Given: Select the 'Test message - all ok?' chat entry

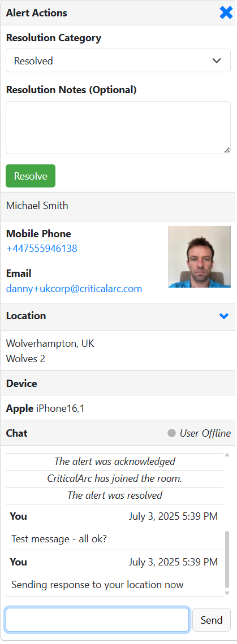Looking at the screenshot, I should [x=59, y=539].
